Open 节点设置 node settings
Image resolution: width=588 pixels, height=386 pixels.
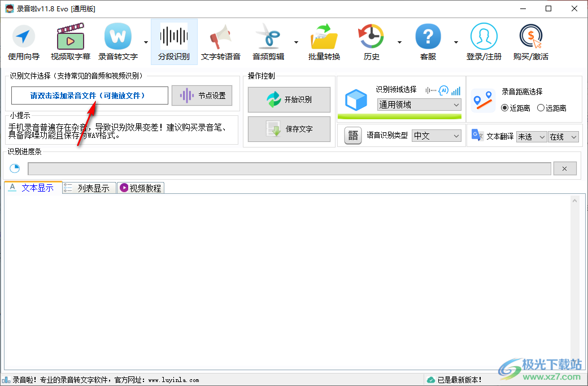pyautogui.click(x=202, y=96)
